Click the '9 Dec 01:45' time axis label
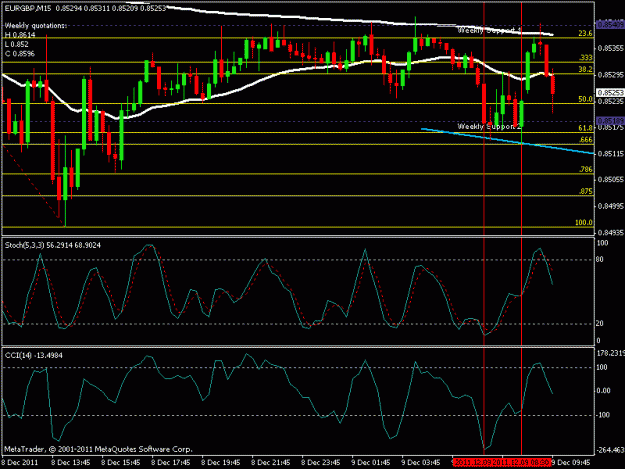 pyautogui.click(x=371, y=463)
